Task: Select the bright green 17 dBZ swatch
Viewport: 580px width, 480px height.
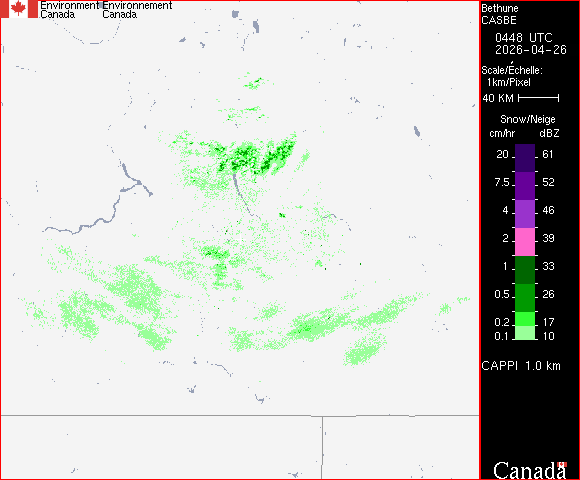Action: [x=525, y=319]
